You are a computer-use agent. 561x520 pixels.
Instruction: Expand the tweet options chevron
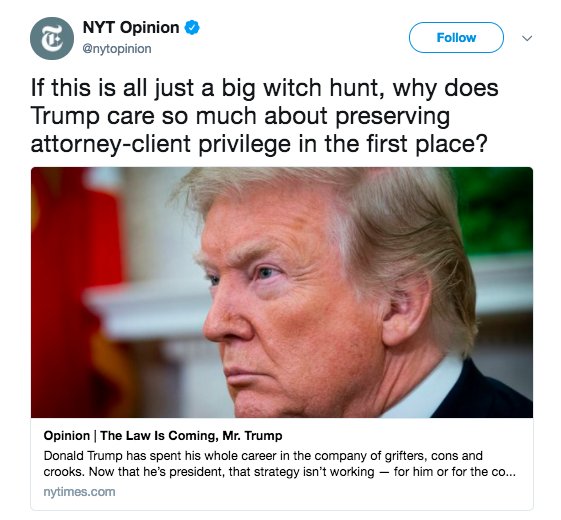pos(527,38)
